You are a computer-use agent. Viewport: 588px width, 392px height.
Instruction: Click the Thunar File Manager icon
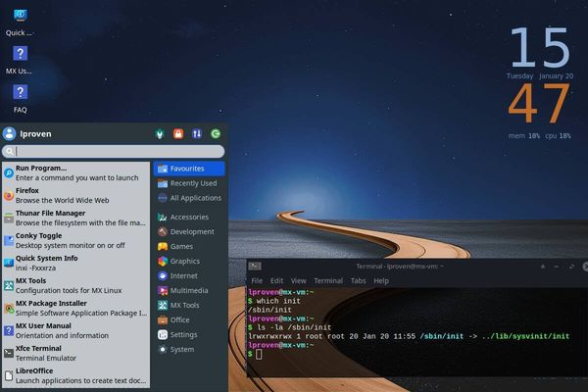coord(9,218)
